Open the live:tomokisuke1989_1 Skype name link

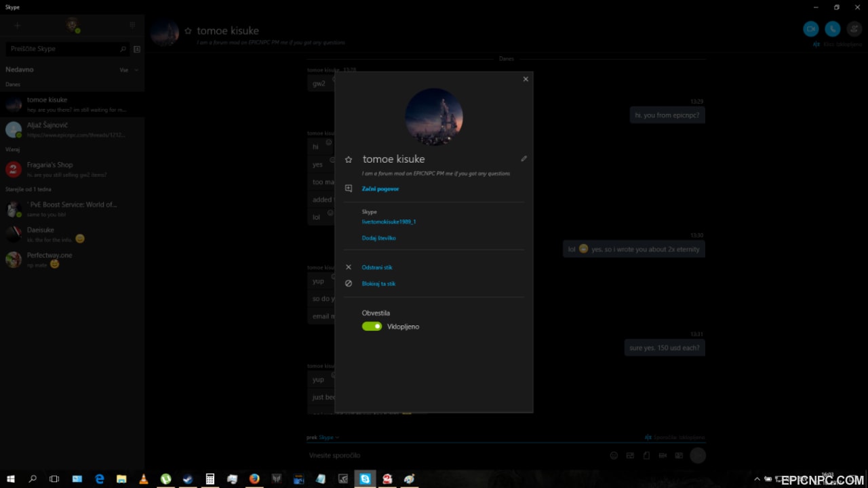389,222
